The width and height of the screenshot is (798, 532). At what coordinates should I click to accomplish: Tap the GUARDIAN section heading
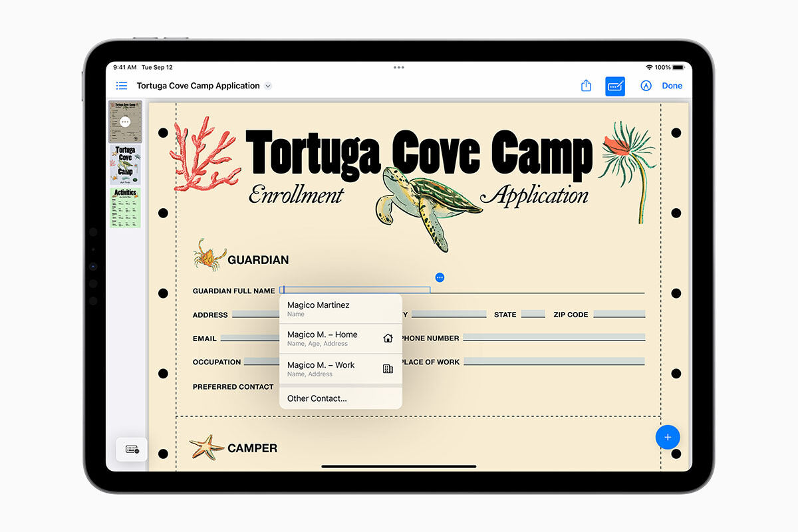pos(258,260)
